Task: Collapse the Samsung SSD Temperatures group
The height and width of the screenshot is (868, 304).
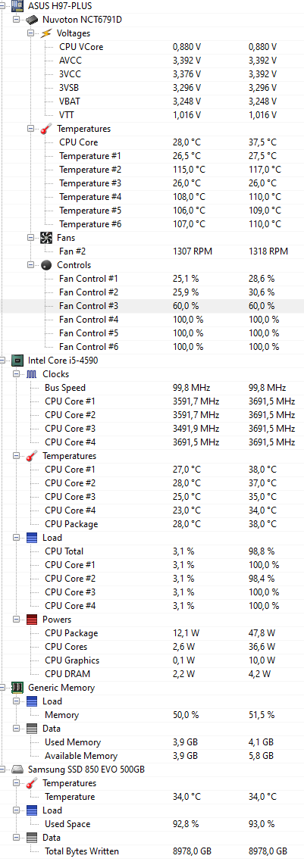Action: click(x=17, y=783)
